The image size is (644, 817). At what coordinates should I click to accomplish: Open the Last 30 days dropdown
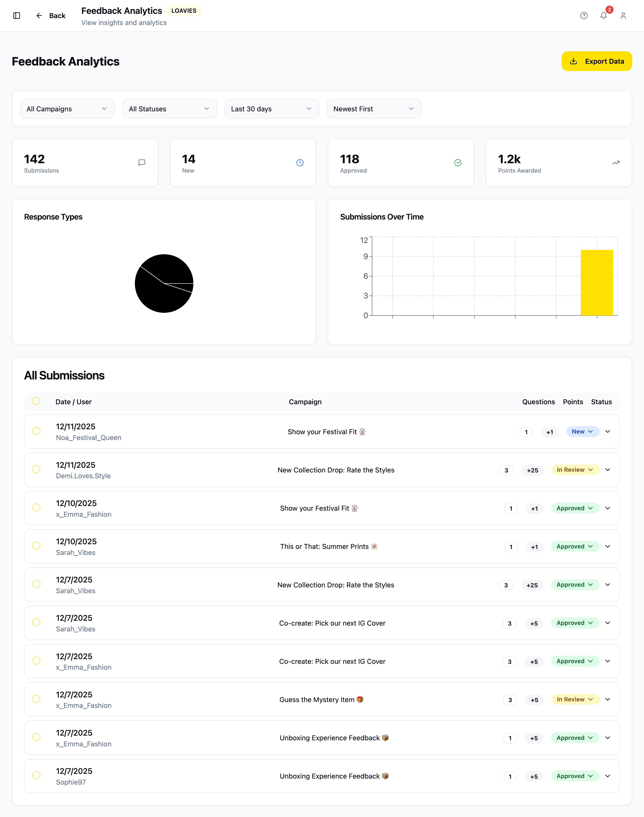click(271, 109)
